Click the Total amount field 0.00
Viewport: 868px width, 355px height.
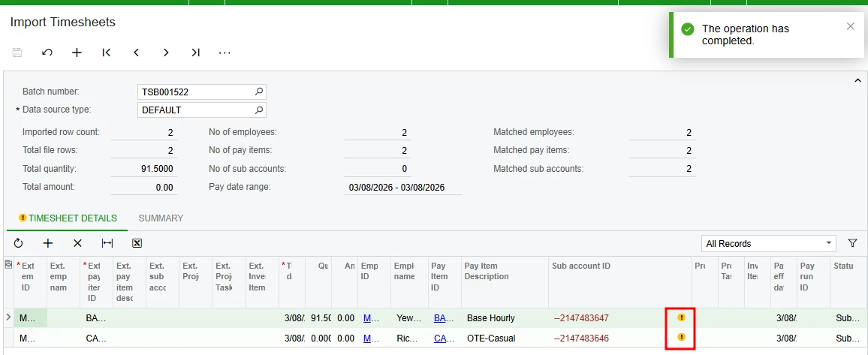click(144, 188)
